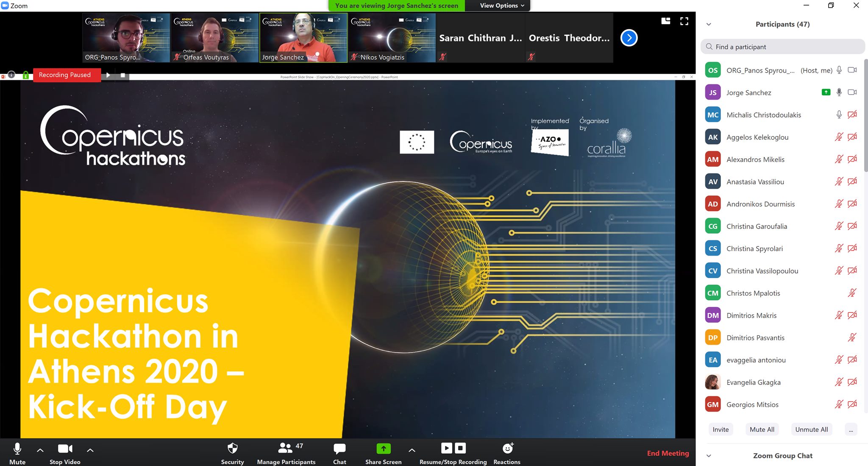Show next video thumbnails with blue arrow

click(629, 38)
